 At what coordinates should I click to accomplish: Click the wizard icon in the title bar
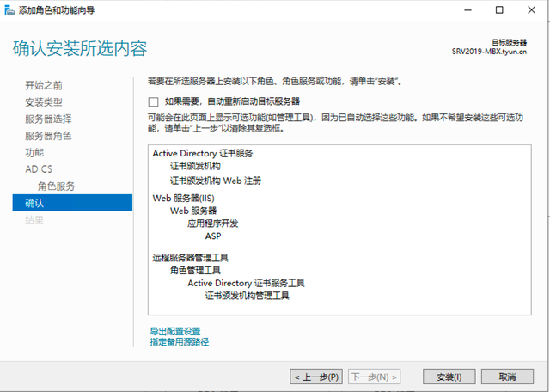coord(9,9)
